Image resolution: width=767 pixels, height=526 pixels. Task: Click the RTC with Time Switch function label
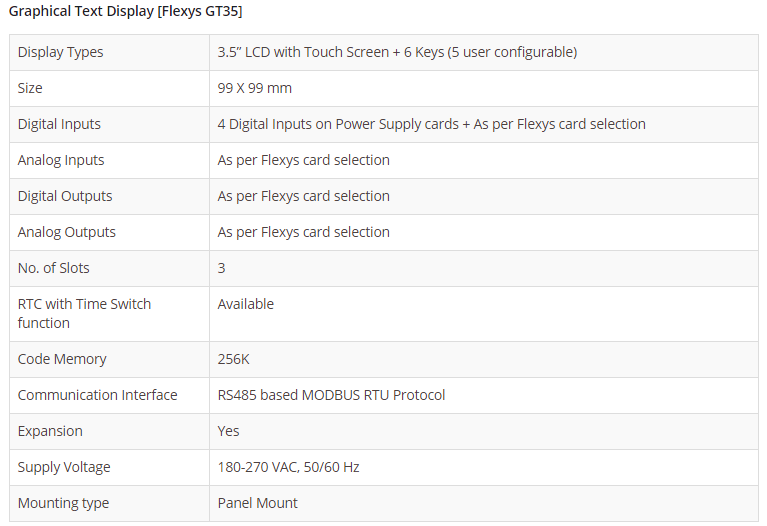click(84, 313)
